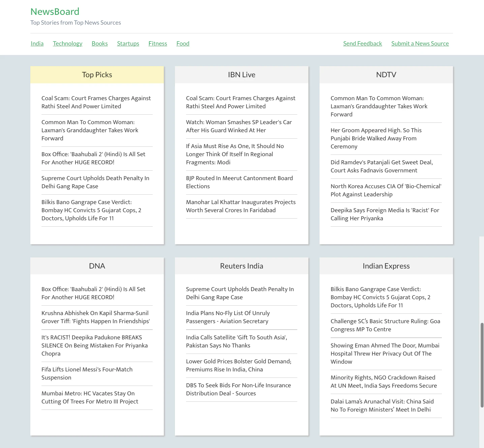This screenshot has height=448, width=484.
Task: Open the Coal Scam story in Top Picks
Action: [96, 102]
